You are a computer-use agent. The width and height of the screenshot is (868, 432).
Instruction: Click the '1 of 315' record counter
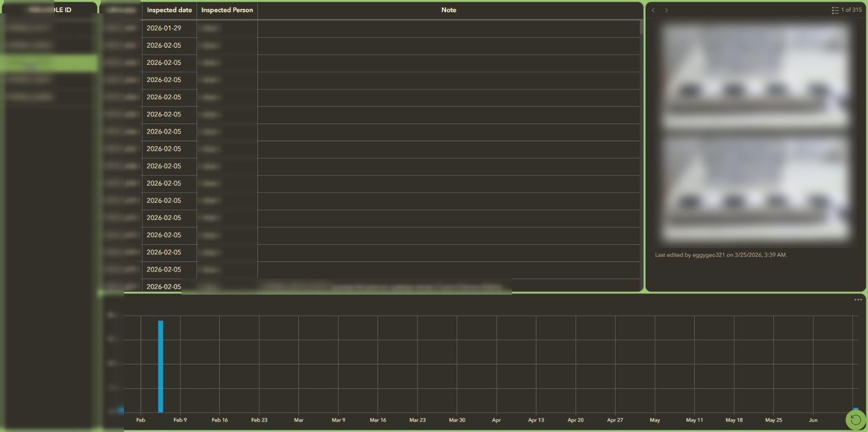click(851, 10)
